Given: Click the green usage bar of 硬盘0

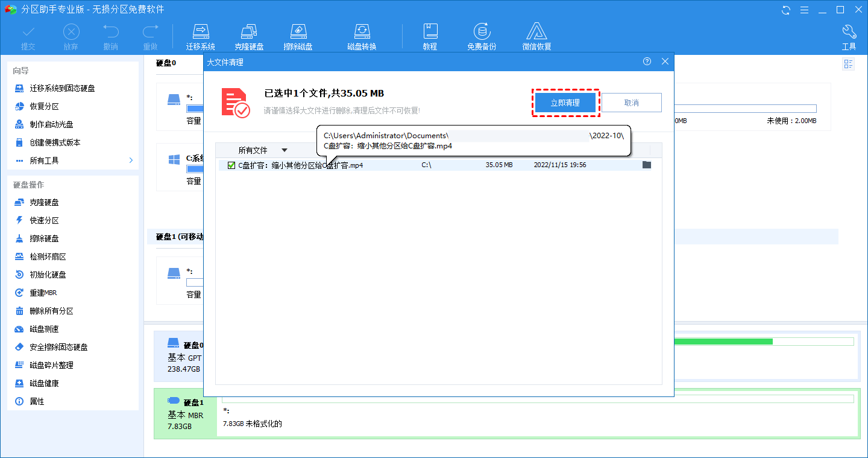Looking at the screenshot, I should coord(723,342).
